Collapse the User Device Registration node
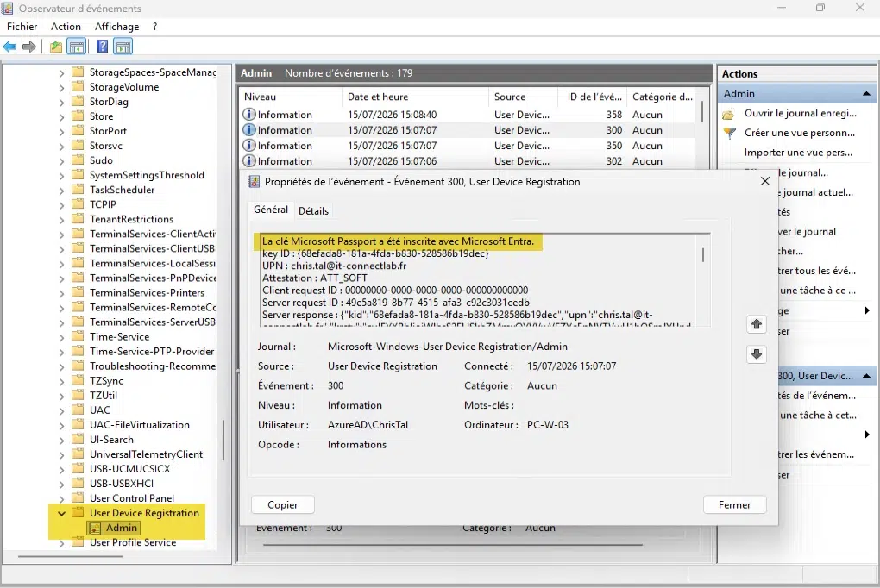This screenshot has height=588, width=880. (x=62, y=513)
